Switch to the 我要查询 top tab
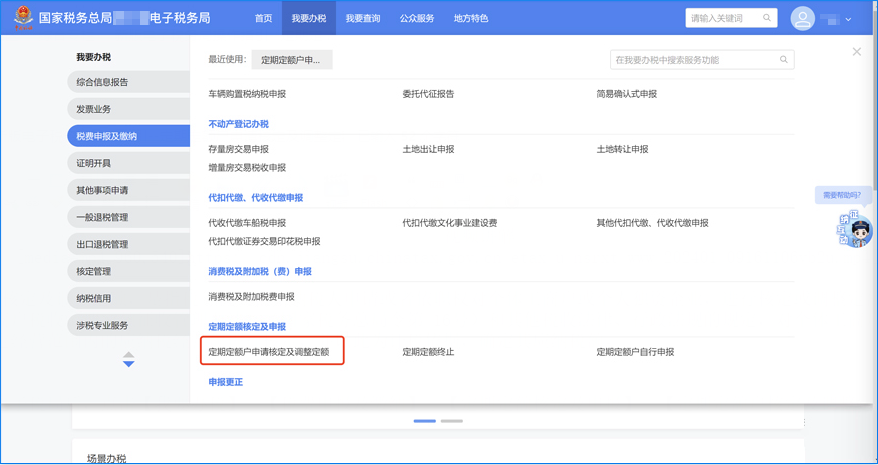This screenshot has height=465, width=878. tap(362, 18)
